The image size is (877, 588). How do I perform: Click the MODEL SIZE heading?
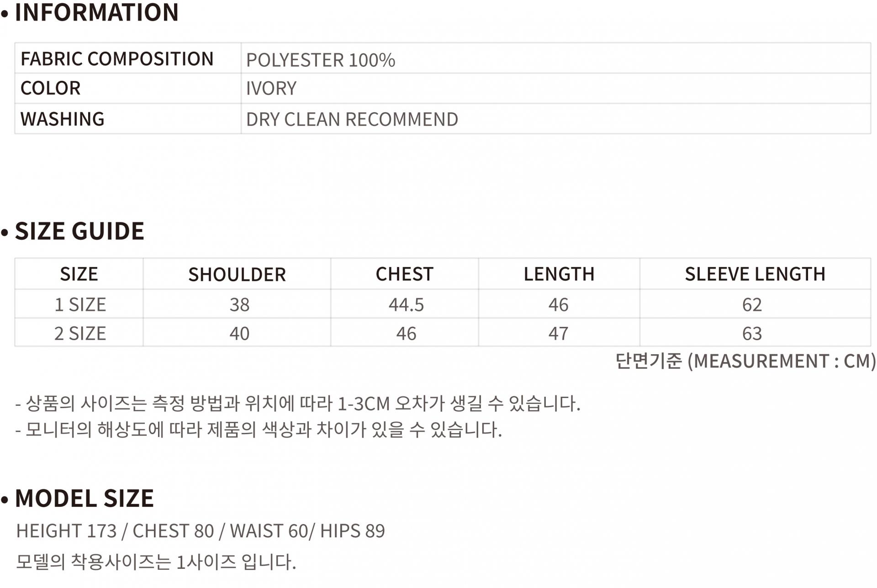pyautogui.click(x=85, y=498)
